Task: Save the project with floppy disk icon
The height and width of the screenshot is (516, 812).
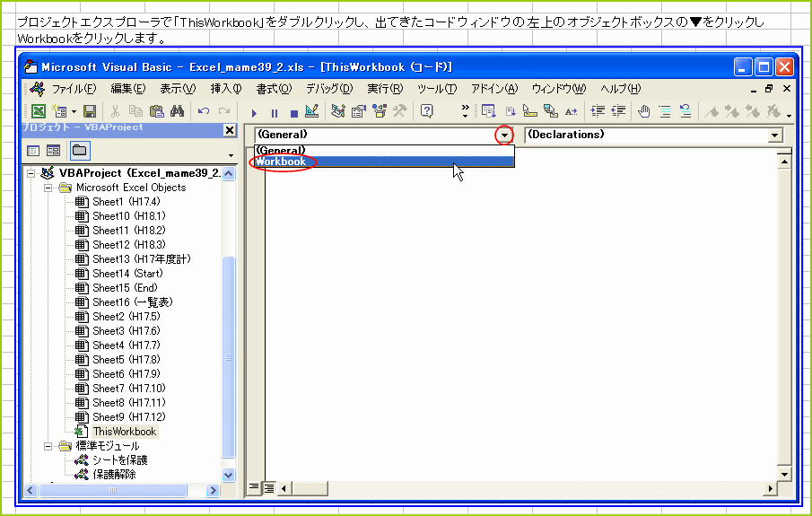Action: click(x=90, y=111)
